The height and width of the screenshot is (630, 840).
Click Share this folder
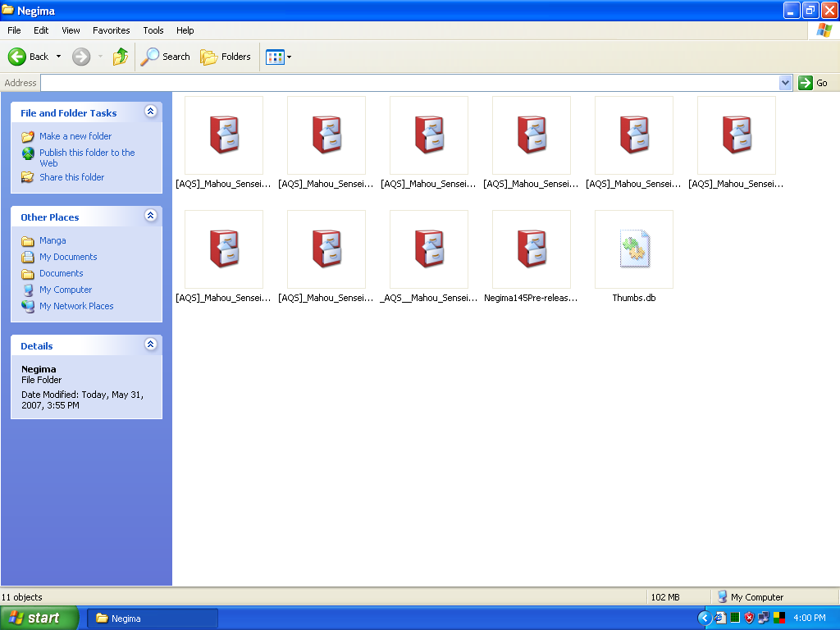72,177
